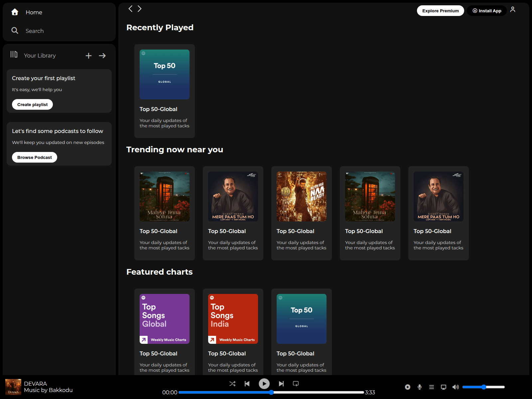
Task: Click the Search magnifier icon
Action: (15, 31)
